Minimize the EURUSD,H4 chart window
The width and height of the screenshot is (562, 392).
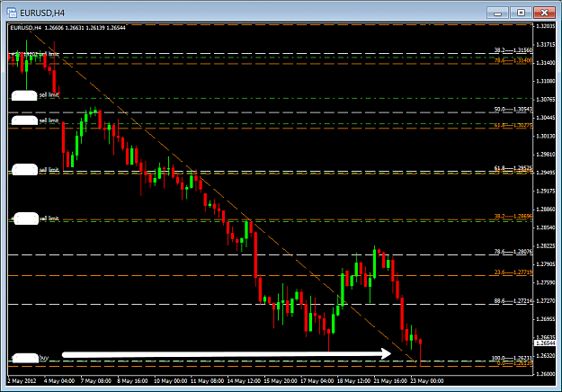tap(497, 13)
